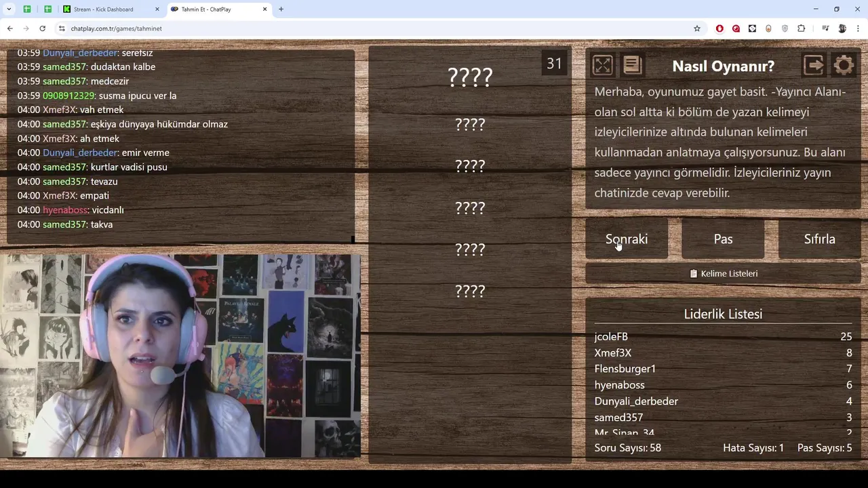868x488 pixels.
Task: Click the orange capsule extension icon
Action: [768, 28]
